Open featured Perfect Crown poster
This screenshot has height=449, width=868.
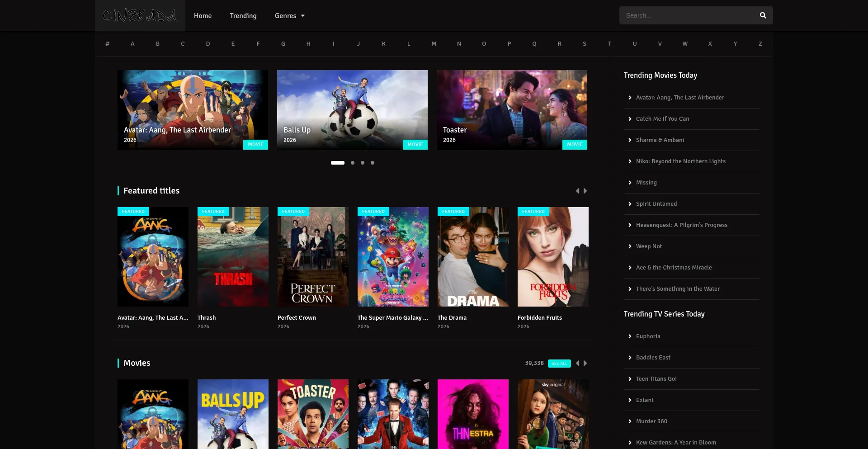313,257
